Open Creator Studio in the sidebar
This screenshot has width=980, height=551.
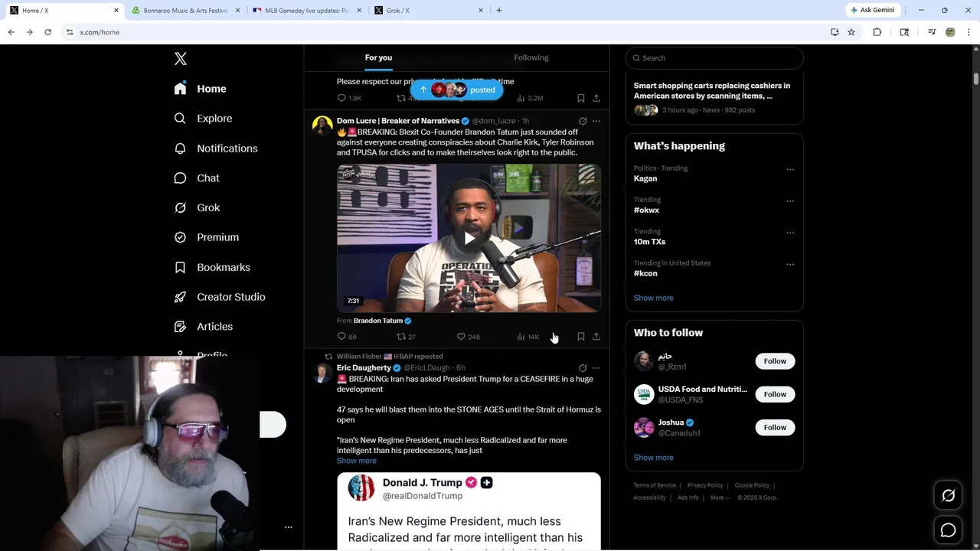219,297
